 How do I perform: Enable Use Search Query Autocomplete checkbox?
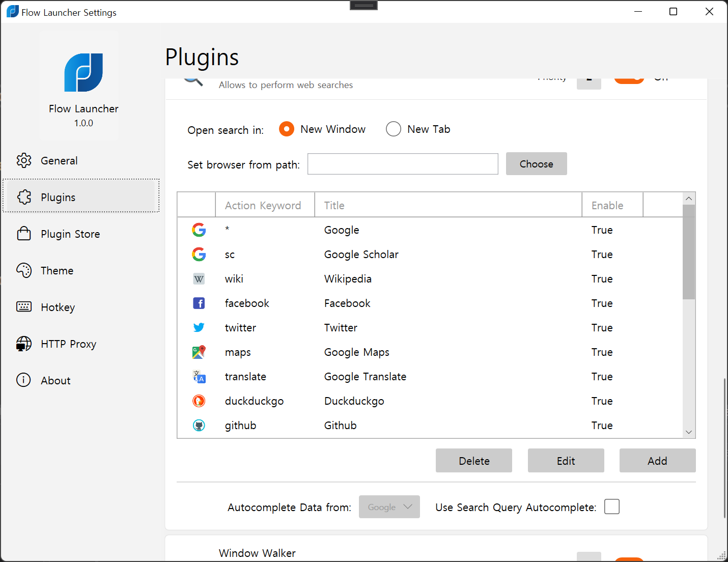[612, 507]
